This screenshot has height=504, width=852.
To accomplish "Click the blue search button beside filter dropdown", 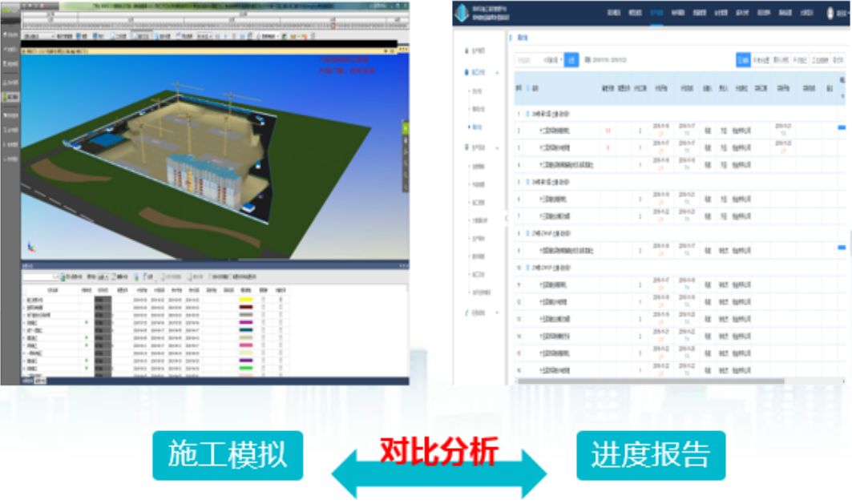I will coord(571,59).
